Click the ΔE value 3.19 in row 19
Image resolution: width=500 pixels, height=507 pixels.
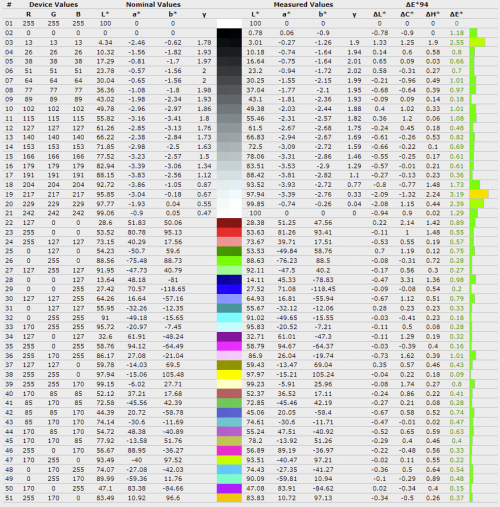click(456, 194)
